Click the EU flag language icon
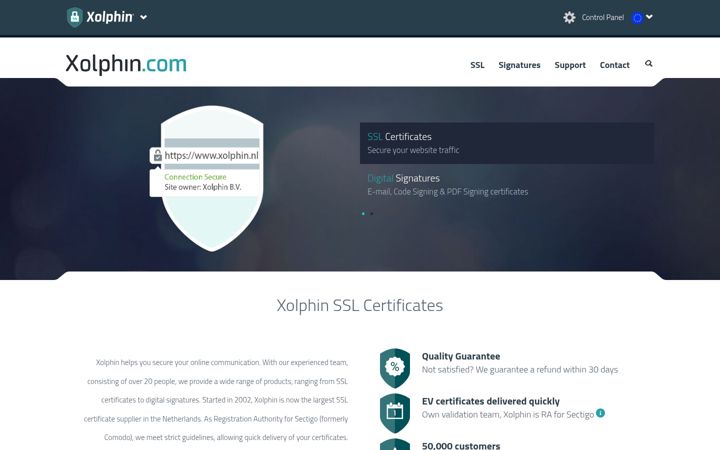The height and width of the screenshot is (450, 720). pos(637,18)
